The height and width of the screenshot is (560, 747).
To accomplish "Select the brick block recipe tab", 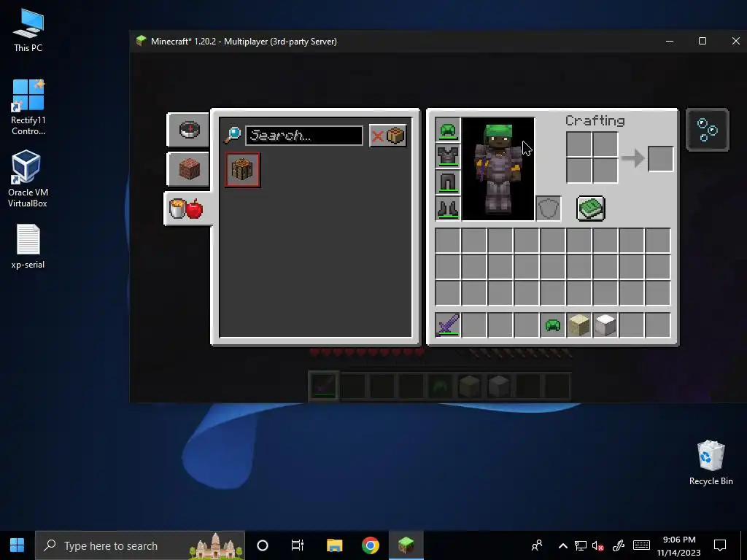I will pyautogui.click(x=188, y=169).
